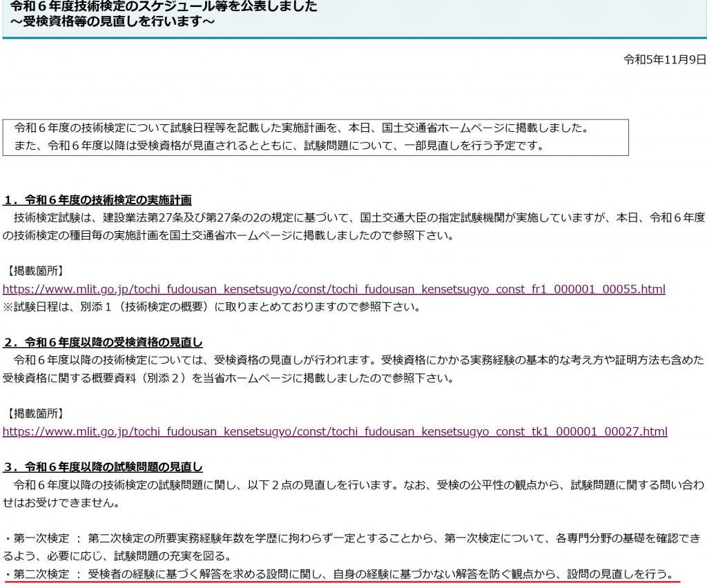Screen dimensions: 707x588
Task: Click the line せはお受けできません。
Action: tap(61, 502)
